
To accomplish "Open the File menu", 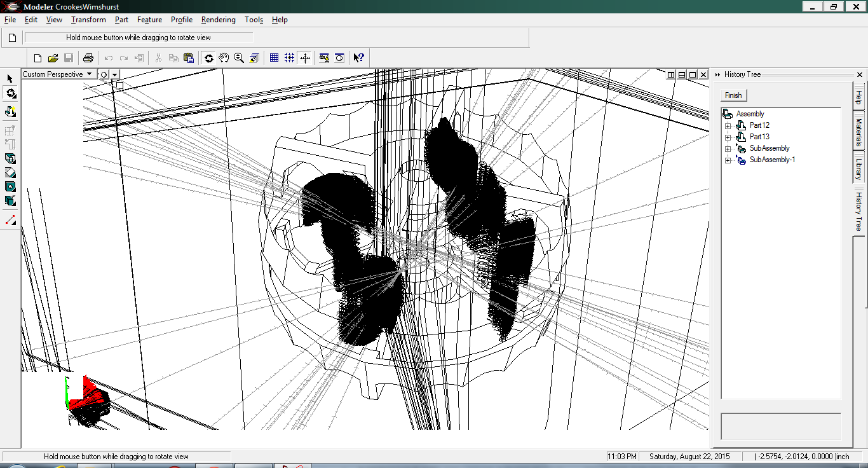I will coord(10,20).
